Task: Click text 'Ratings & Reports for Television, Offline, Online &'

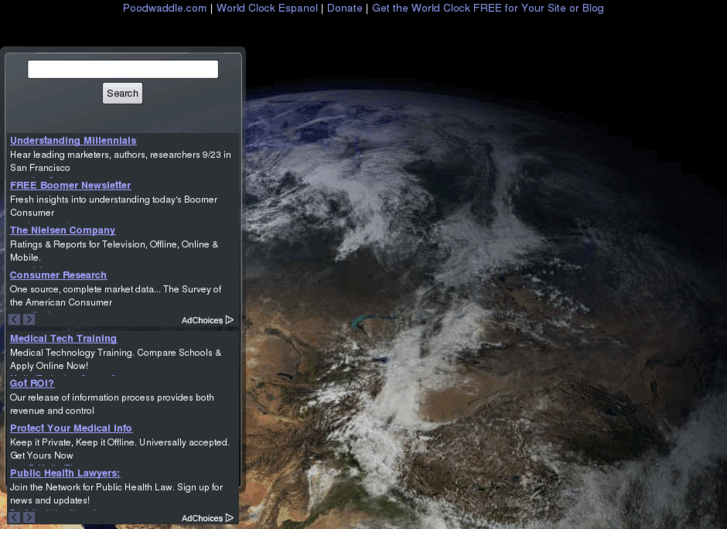Action: [x=114, y=244]
